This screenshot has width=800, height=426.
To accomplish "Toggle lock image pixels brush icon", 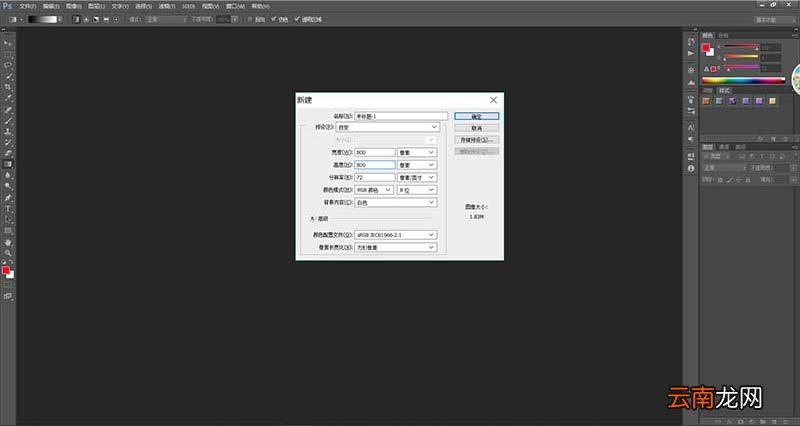I will pyautogui.click(x=730, y=180).
